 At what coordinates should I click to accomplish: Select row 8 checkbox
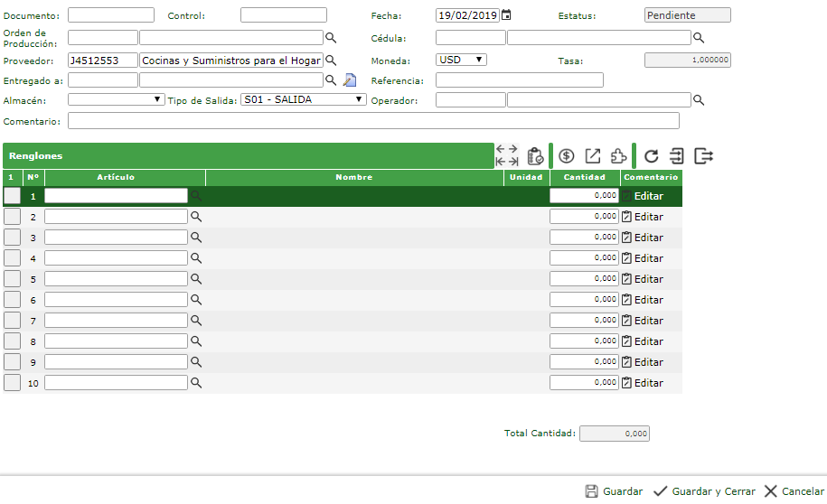pos(12,341)
